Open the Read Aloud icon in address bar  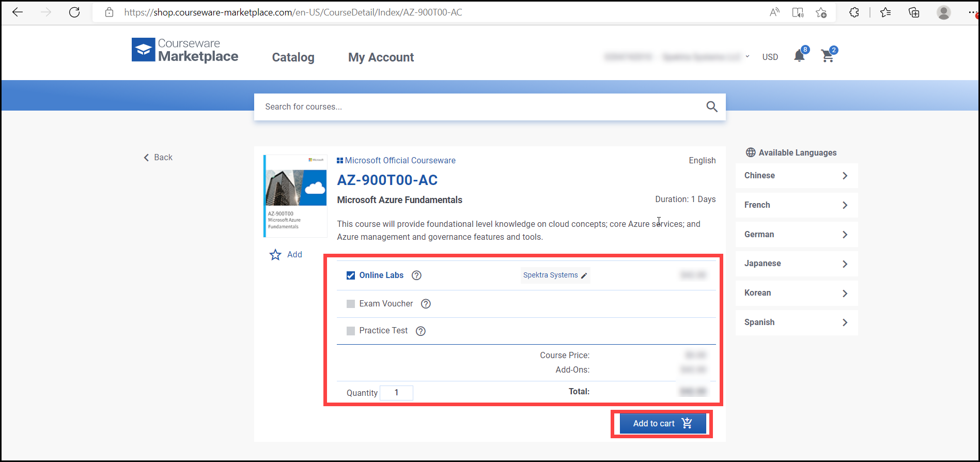[774, 12]
